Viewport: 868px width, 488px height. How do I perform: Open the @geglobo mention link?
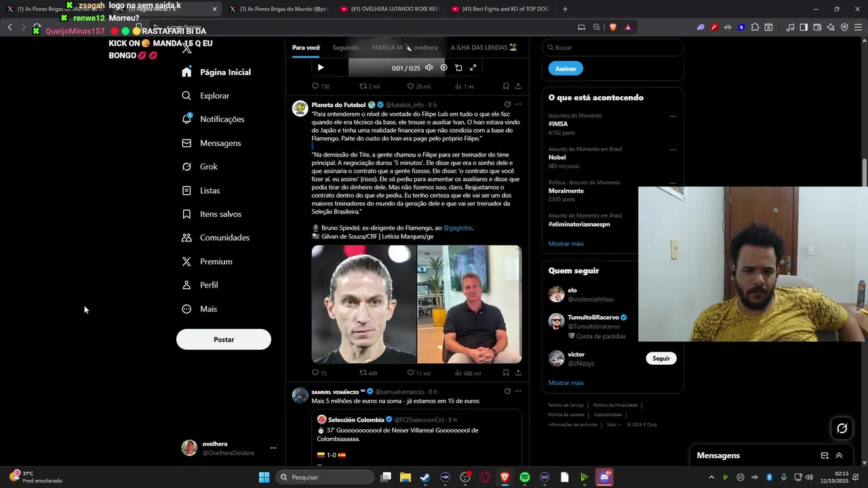pyautogui.click(x=458, y=228)
